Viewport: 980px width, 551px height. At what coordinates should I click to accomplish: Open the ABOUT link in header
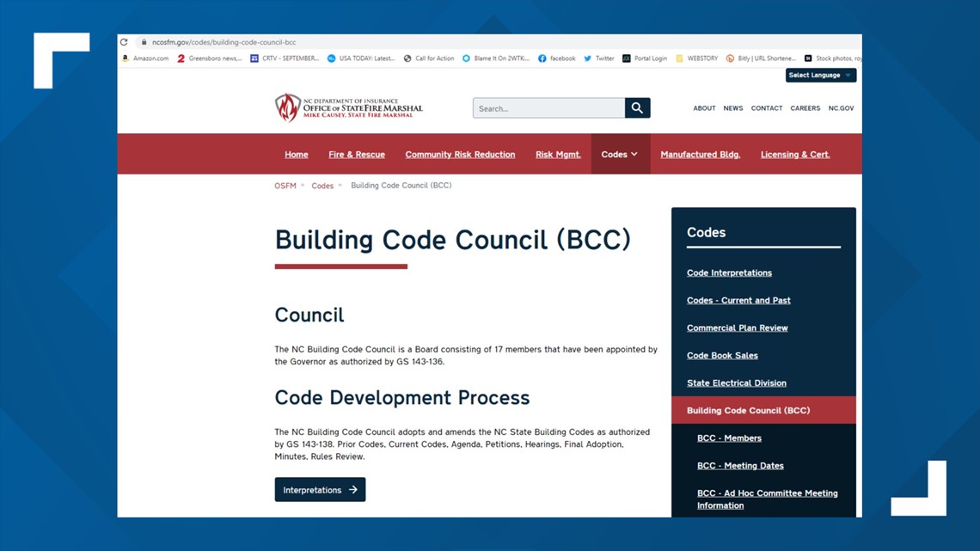click(x=704, y=108)
